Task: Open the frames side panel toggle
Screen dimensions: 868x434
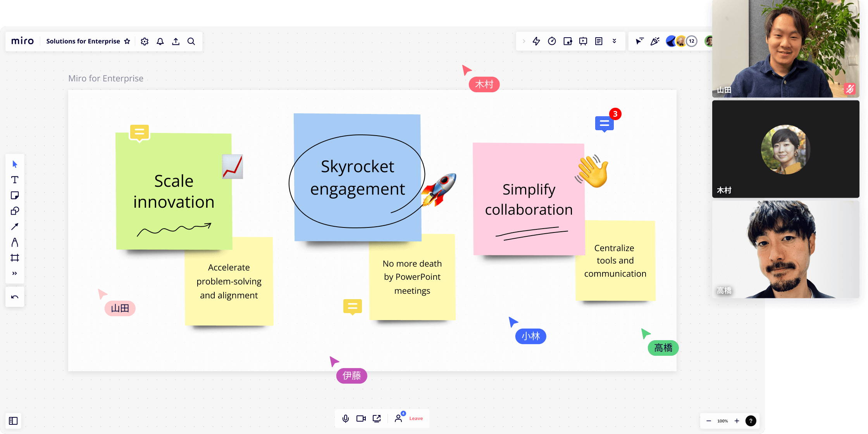Action: 13,421
